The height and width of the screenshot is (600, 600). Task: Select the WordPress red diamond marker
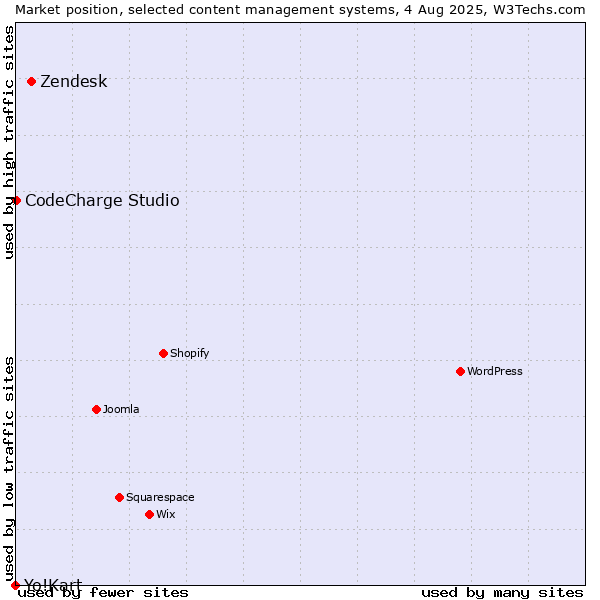pos(460,372)
